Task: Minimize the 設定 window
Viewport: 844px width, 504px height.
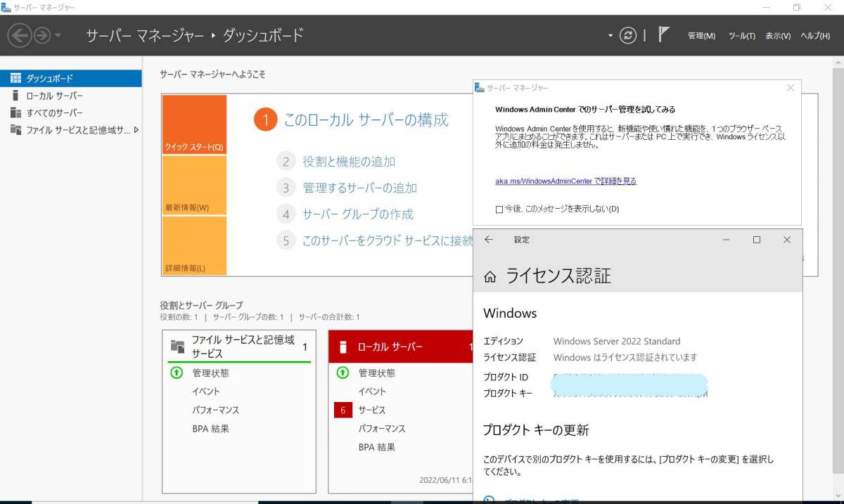Action: click(x=726, y=240)
